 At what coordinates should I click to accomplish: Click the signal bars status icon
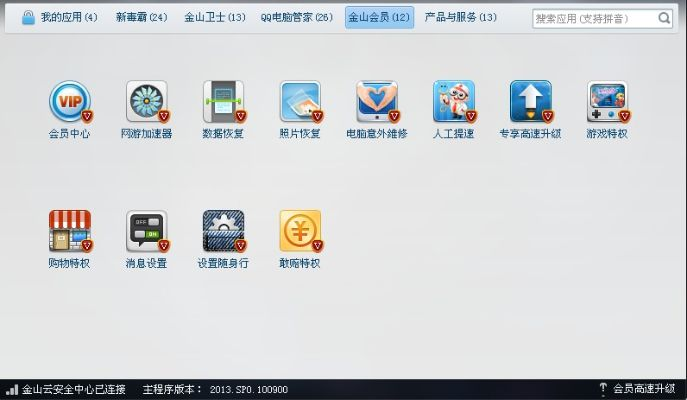click(12, 389)
